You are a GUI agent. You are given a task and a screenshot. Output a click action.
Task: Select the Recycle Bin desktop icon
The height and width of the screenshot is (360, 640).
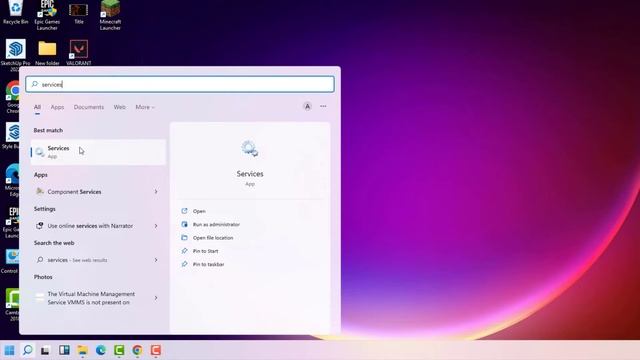(16, 12)
